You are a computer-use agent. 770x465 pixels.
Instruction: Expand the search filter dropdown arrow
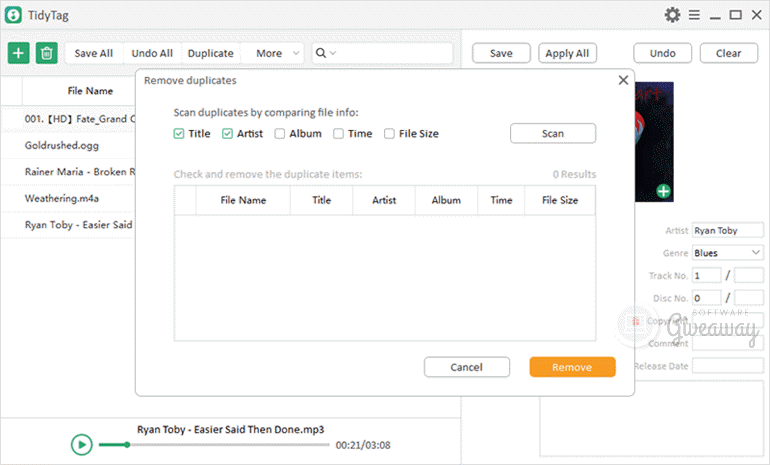(x=333, y=53)
